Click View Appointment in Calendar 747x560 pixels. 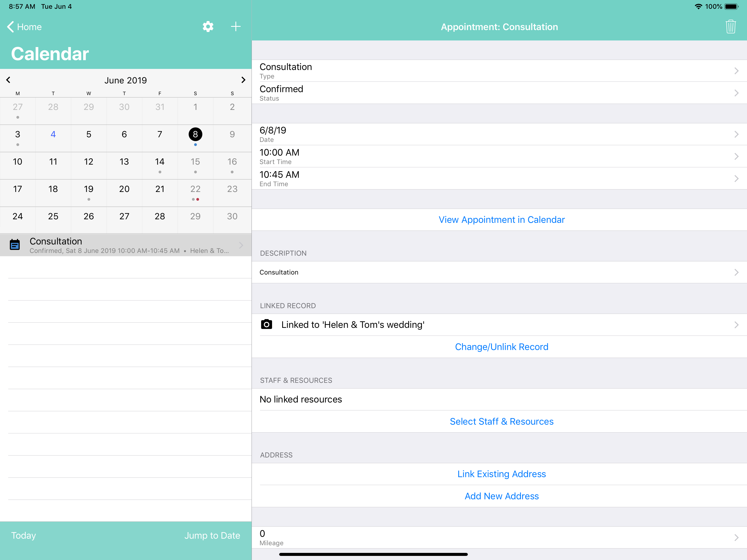(x=501, y=220)
